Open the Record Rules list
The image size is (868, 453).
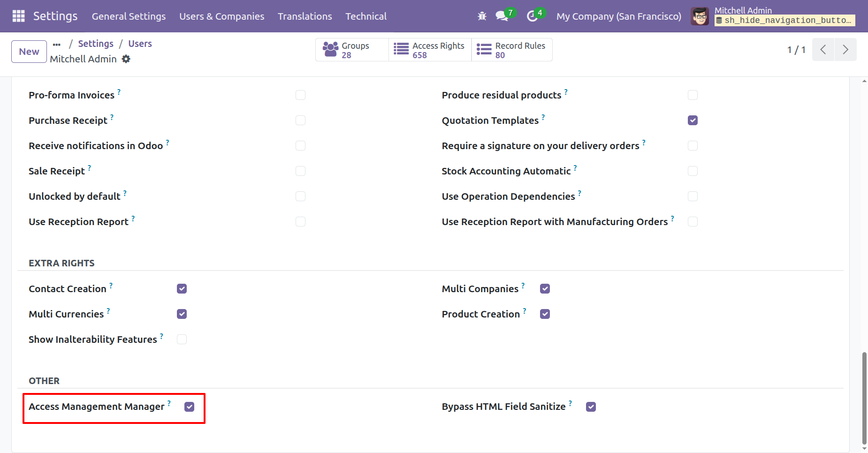tap(511, 50)
